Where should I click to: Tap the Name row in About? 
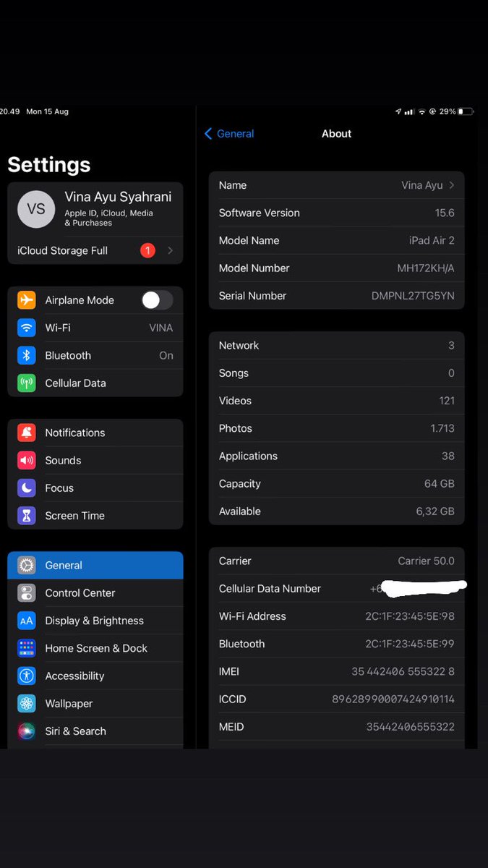click(337, 185)
